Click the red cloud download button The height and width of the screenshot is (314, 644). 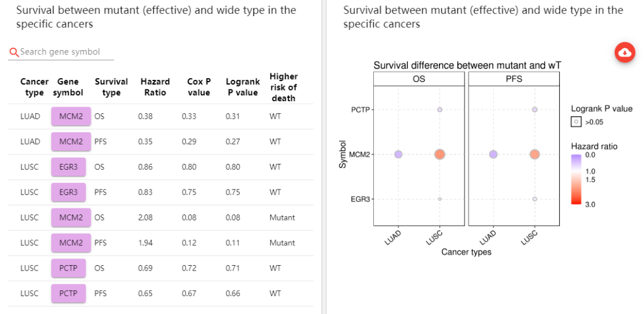[x=624, y=52]
